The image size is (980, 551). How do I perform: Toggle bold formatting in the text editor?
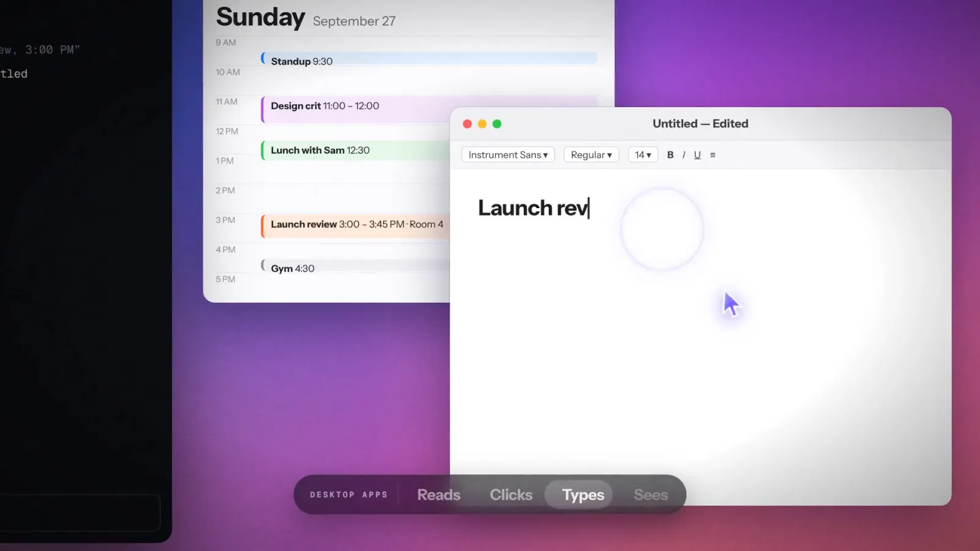coord(670,155)
